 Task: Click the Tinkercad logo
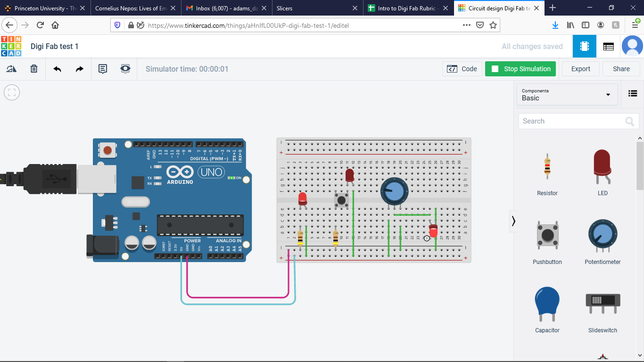(x=11, y=46)
